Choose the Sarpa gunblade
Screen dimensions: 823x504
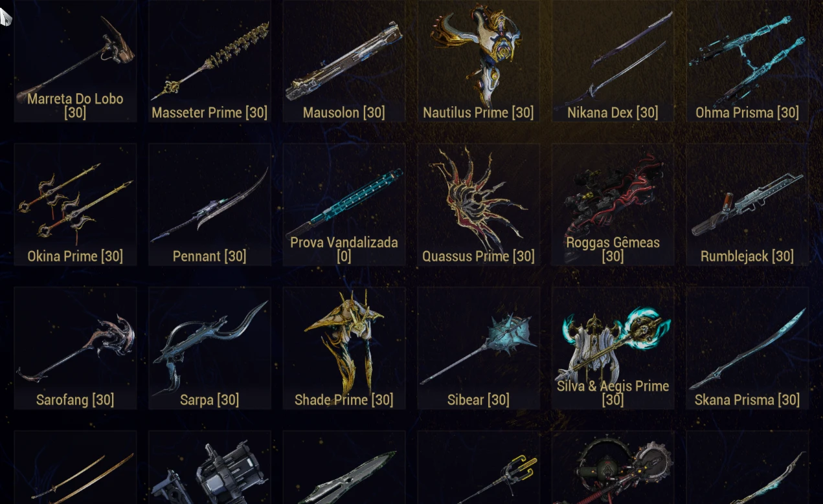pyautogui.click(x=210, y=348)
